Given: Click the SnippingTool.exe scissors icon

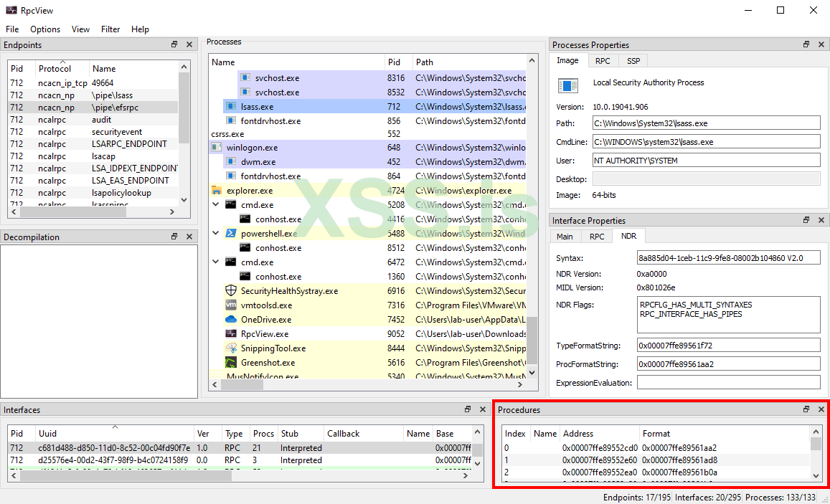Looking at the screenshot, I should tap(231, 348).
